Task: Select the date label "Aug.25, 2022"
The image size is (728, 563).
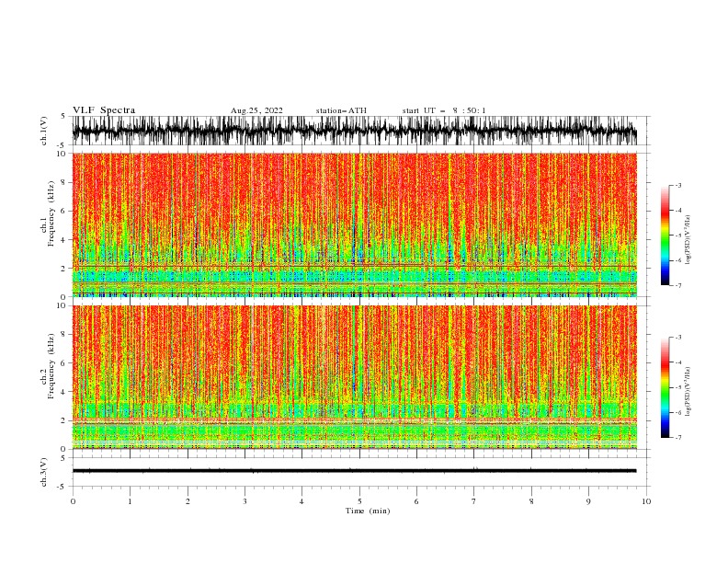Action: tap(256, 110)
